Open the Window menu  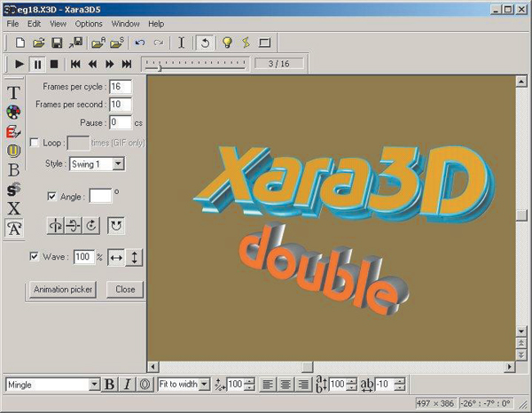pyautogui.click(x=126, y=24)
